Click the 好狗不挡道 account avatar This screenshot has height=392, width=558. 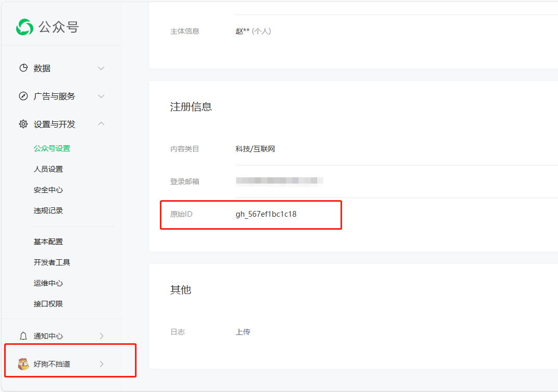(x=23, y=364)
